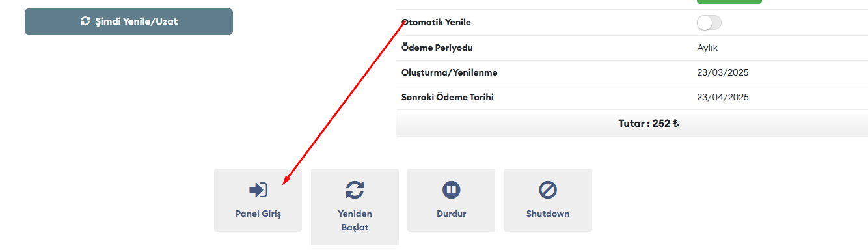Select the Otomatik Yenile row label

coord(436,23)
